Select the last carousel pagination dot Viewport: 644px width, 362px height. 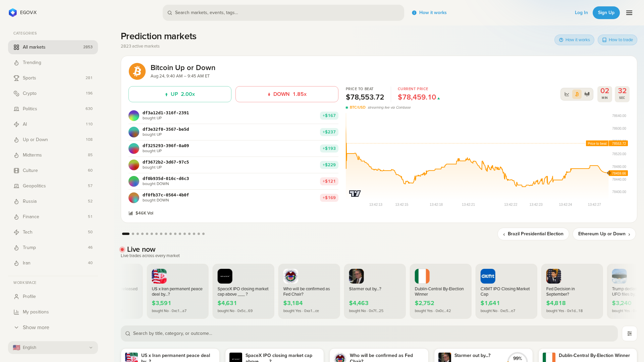click(204, 234)
